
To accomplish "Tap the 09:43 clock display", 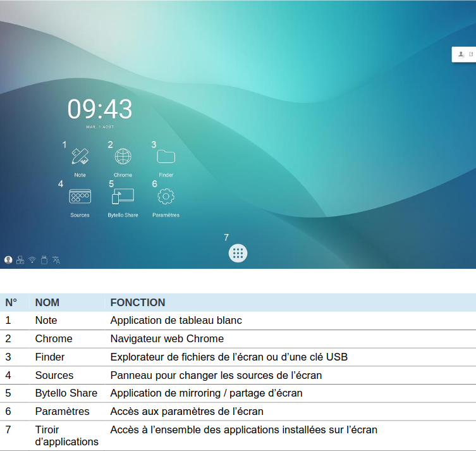I will click(100, 109).
